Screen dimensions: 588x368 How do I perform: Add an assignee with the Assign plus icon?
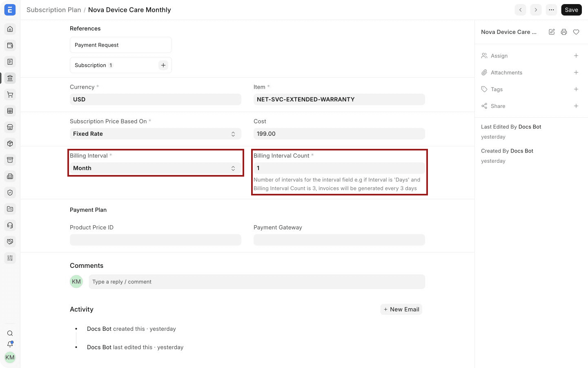coord(576,56)
